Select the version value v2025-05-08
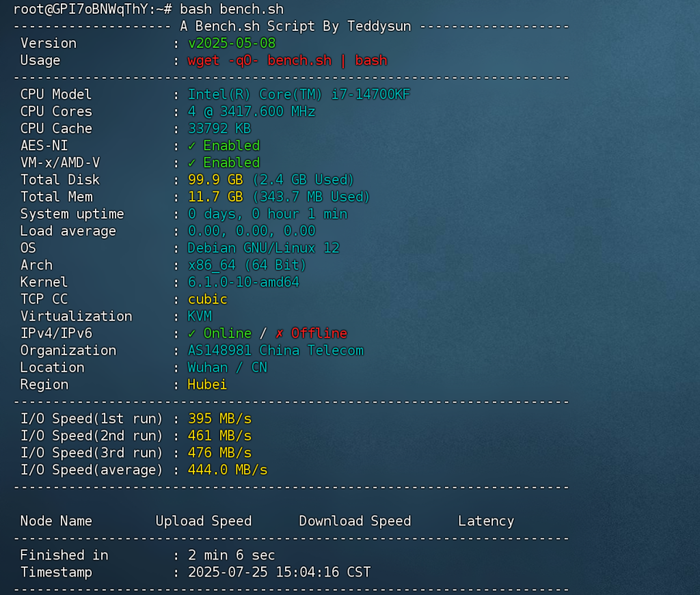Image resolution: width=700 pixels, height=595 pixels. (232, 43)
